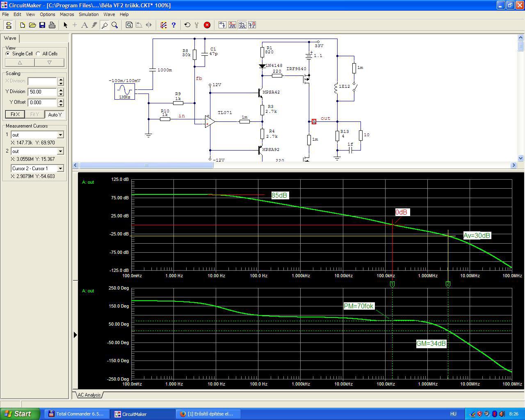Open a file with the folder icon

32,25
